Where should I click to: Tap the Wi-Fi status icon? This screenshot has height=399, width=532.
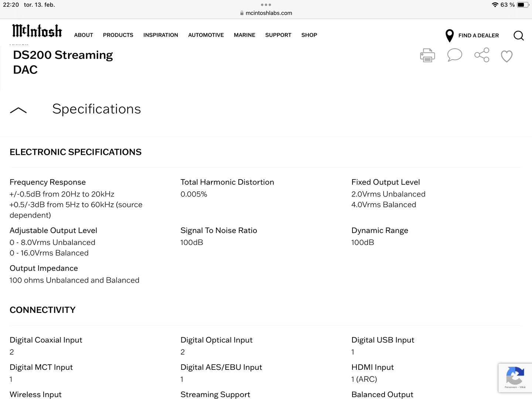click(495, 5)
